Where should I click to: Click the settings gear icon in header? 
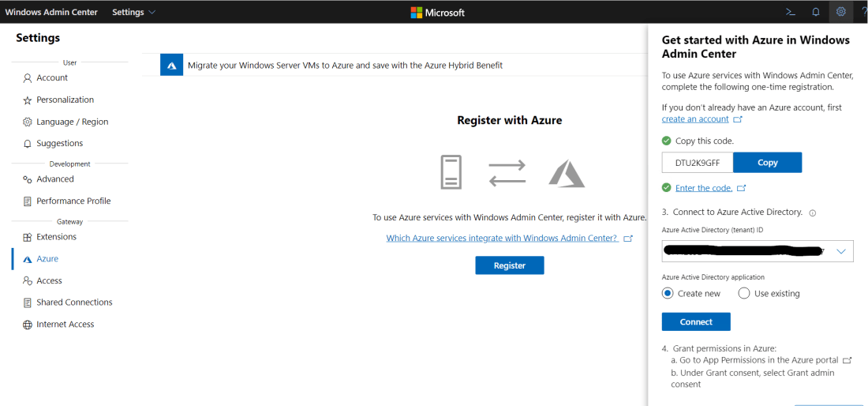click(841, 12)
